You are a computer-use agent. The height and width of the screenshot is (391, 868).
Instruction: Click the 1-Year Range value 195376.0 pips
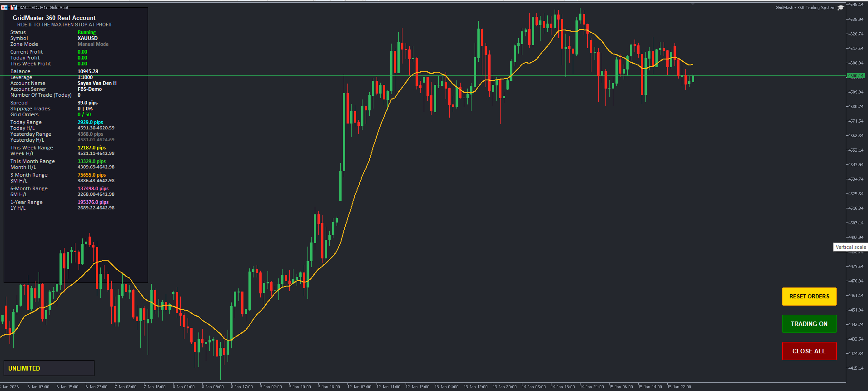(93, 202)
